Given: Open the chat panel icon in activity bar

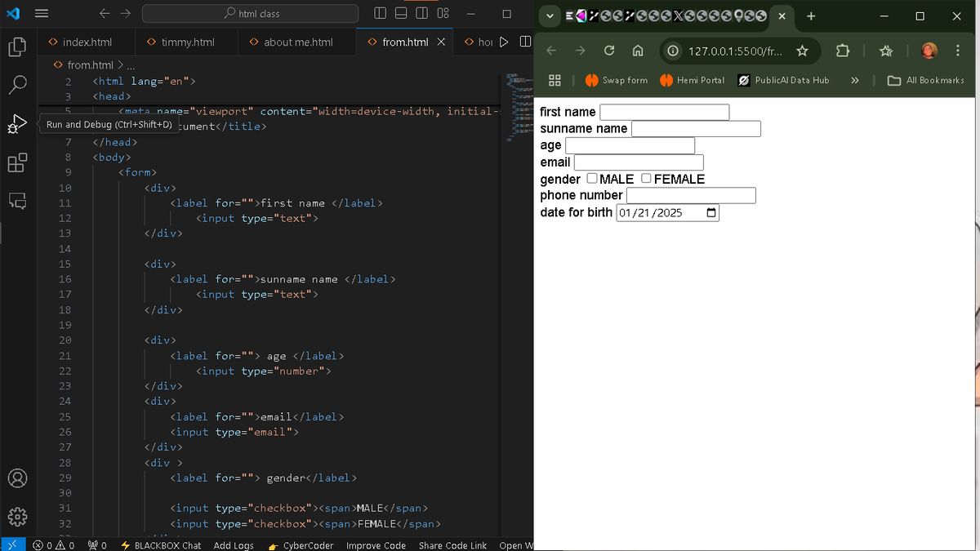Looking at the screenshot, I should (x=18, y=201).
